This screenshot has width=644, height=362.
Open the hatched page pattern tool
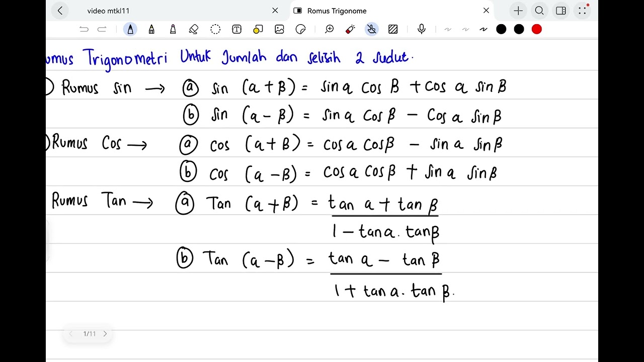[393, 30]
